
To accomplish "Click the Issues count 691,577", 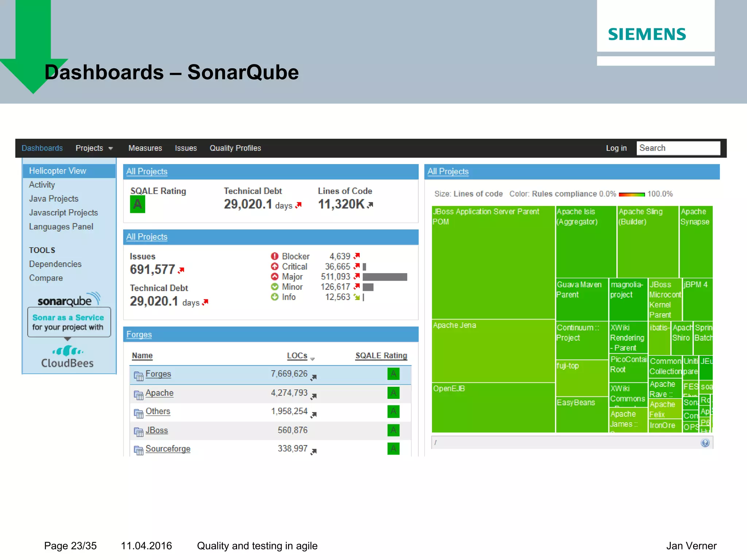I will [x=152, y=269].
